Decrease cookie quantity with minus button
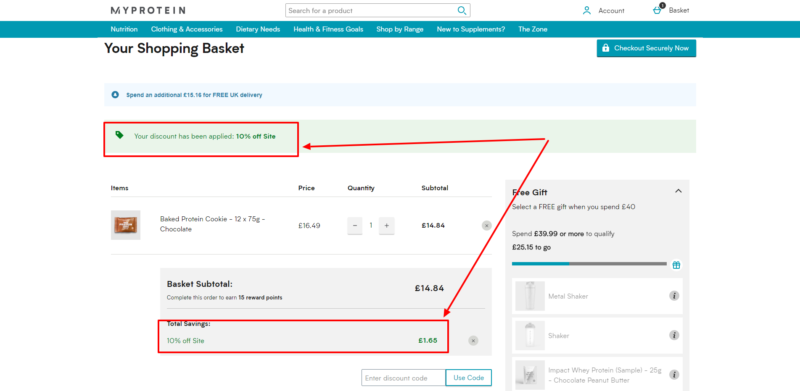800x391 pixels. (x=355, y=226)
